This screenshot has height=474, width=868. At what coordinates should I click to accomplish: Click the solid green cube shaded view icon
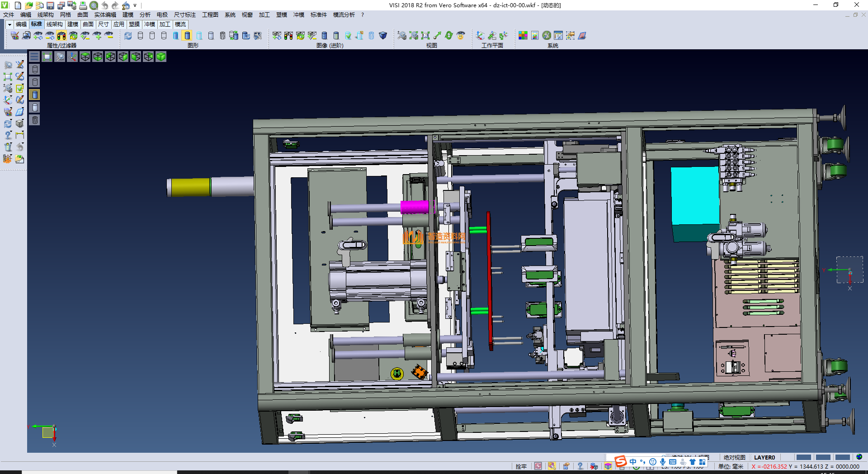[161, 57]
